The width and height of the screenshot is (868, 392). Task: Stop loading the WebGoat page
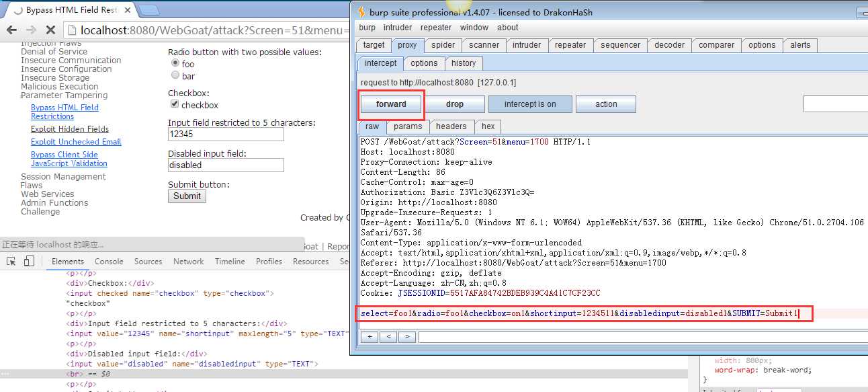pos(50,30)
